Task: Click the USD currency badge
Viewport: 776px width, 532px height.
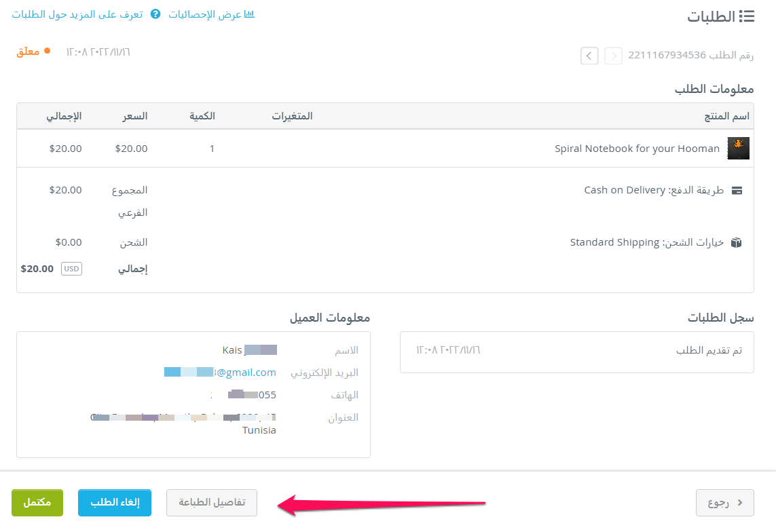Action: [71, 269]
